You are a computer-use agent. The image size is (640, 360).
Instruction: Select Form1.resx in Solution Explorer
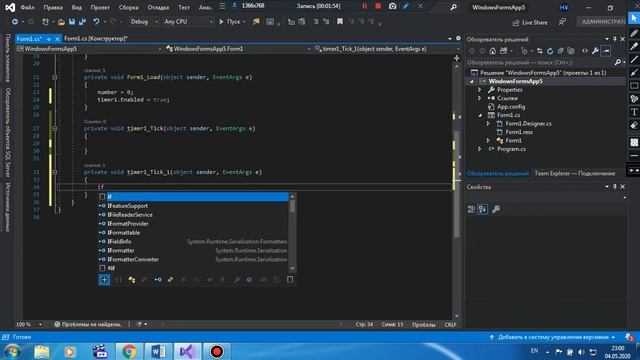(x=519, y=132)
